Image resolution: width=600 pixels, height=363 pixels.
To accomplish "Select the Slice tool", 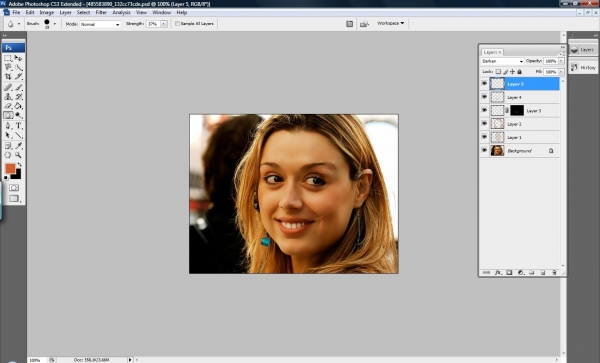I will coord(18,77).
